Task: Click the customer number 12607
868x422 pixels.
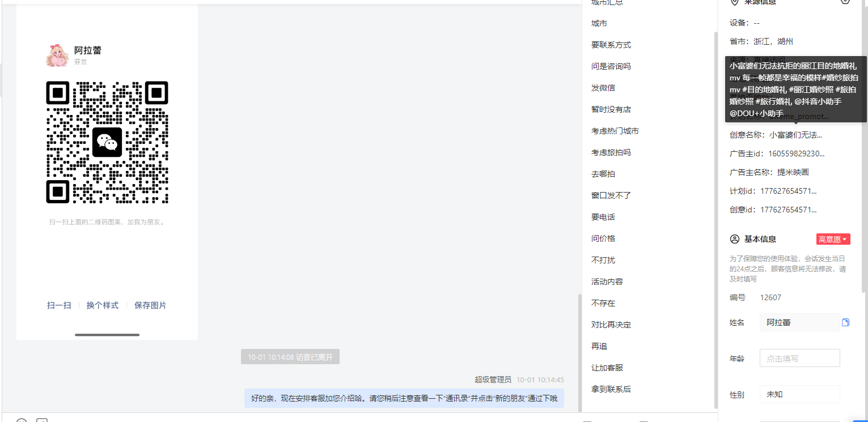Action: click(x=770, y=297)
